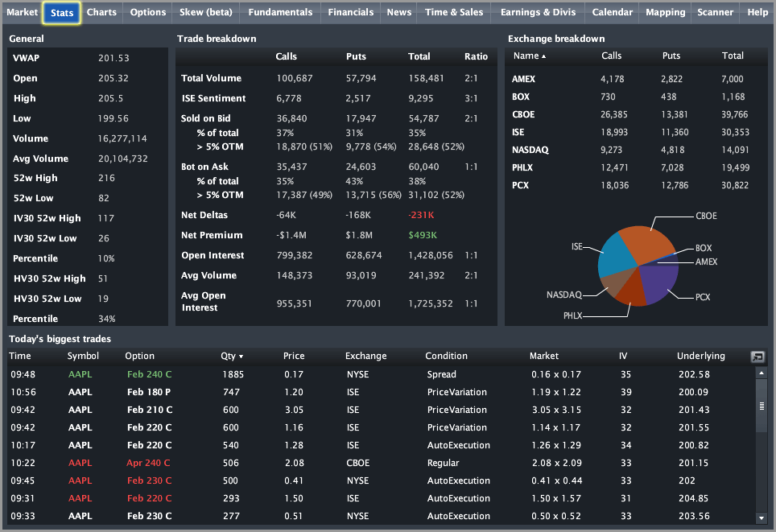This screenshot has width=776, height=532.
Task: Select the NASDAQ exchange row name
Action: (x=530, y=150)
